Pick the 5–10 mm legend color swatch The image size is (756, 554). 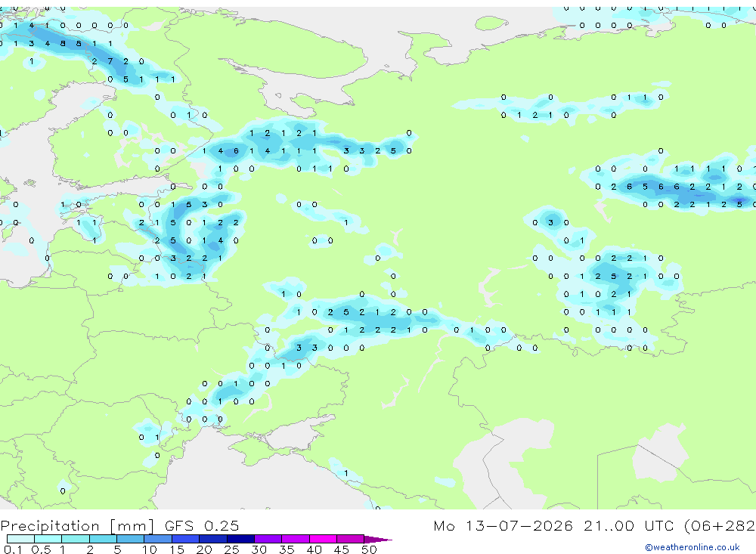click(x=131, y=539)
